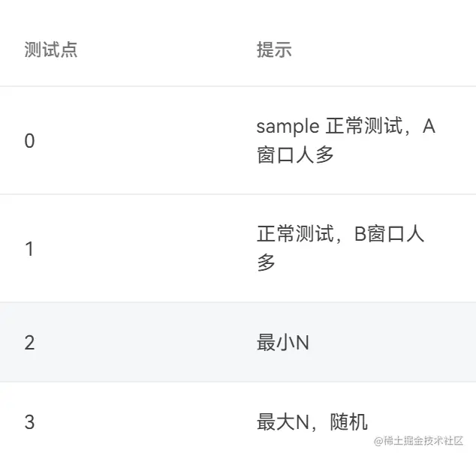Screen dimensions: 476x459
Task: Click the 最小N hint text
Action: 282,343
